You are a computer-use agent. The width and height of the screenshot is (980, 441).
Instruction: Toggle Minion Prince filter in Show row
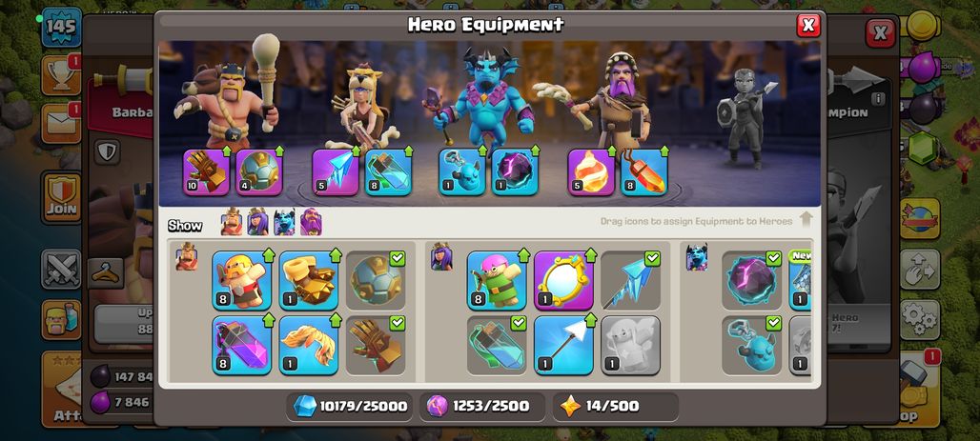(x=284, y=222)
